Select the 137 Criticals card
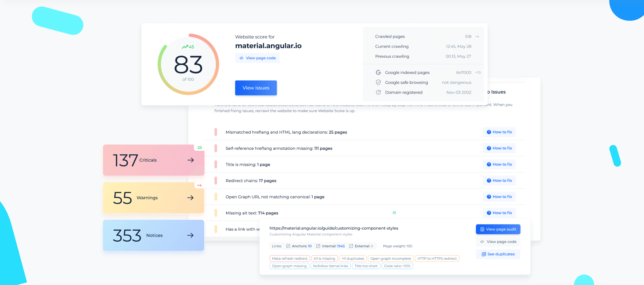Viewport: 644px width, 285px height. [x=154, y=160]
